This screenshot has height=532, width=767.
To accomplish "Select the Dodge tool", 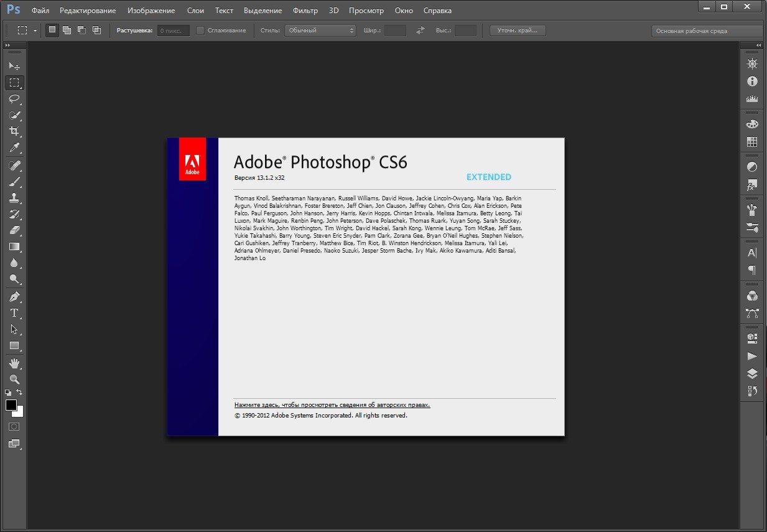I will click(14, 279).
